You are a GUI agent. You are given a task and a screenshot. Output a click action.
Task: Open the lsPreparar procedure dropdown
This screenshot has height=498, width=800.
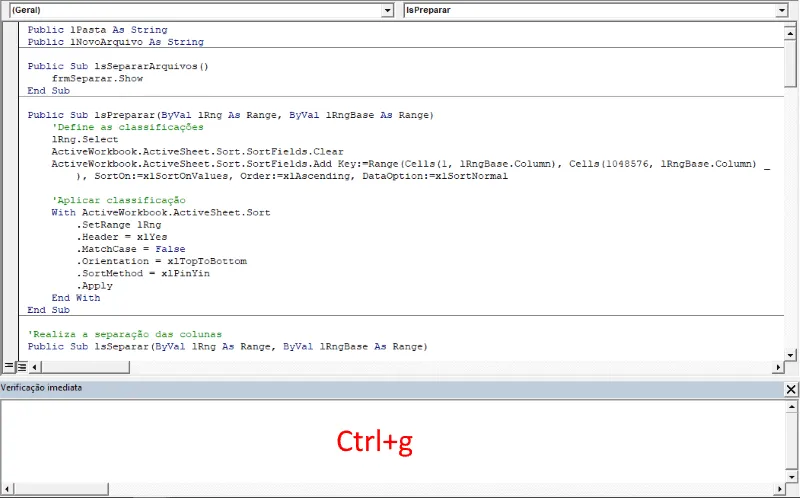pos(781,10)
